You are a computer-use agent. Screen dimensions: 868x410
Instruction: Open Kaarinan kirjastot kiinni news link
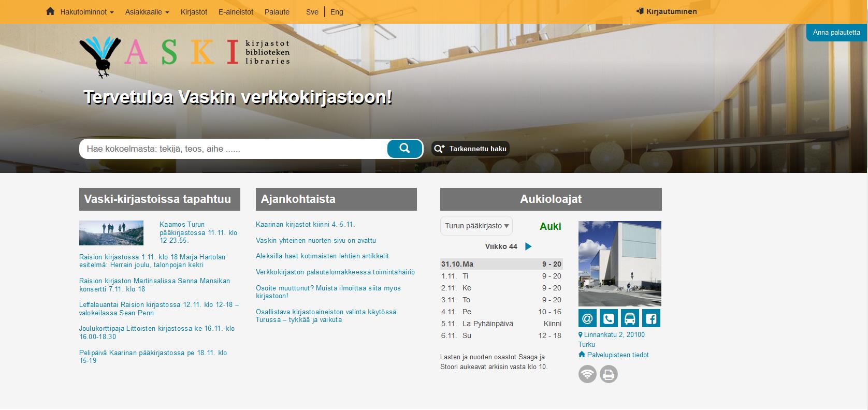coord(306,225)
